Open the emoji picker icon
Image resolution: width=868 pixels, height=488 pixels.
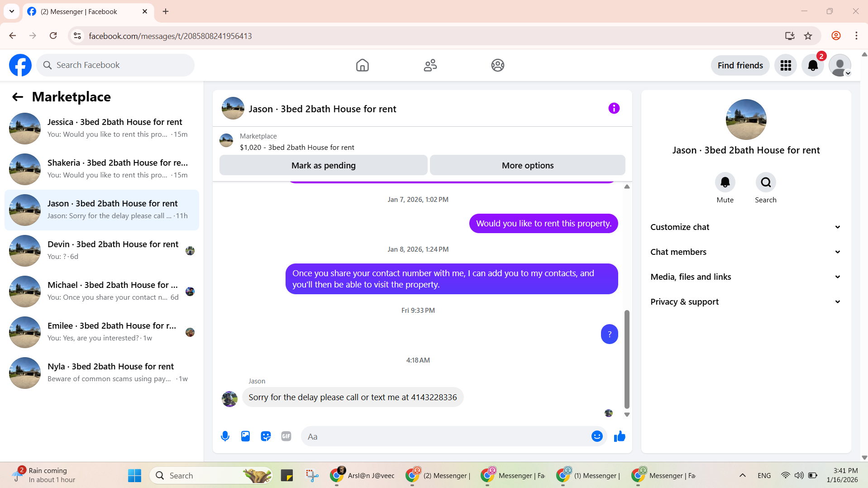[x=597, y=436]
